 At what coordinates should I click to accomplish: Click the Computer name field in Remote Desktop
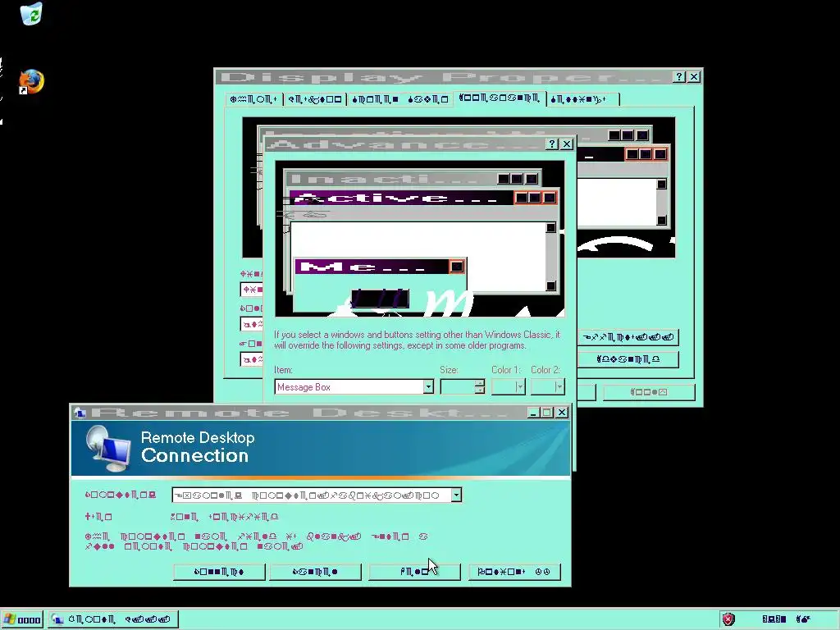(312, 495)
